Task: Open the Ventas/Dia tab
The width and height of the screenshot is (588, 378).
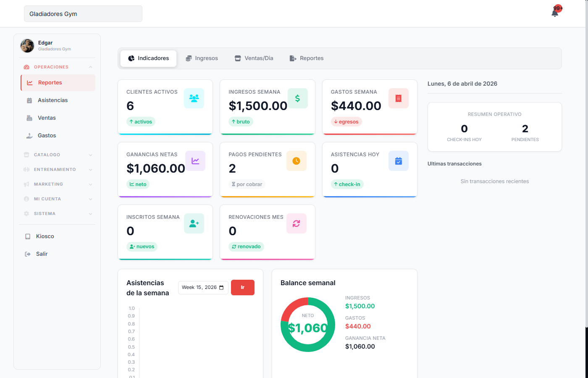Action: 254,58
